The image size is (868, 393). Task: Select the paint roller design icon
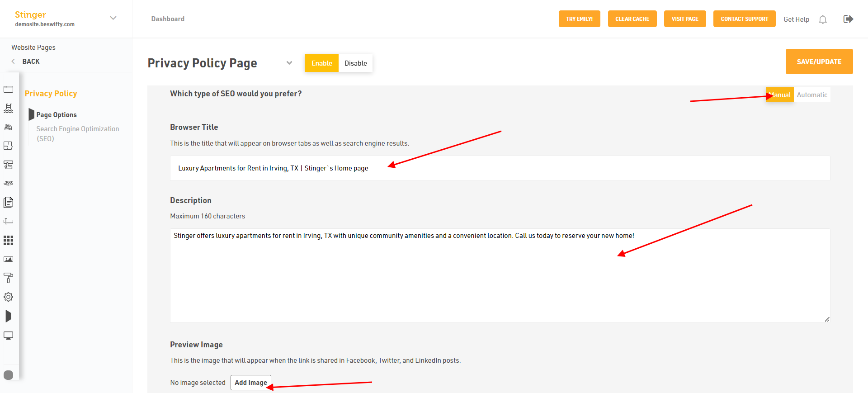coord(8,278)
